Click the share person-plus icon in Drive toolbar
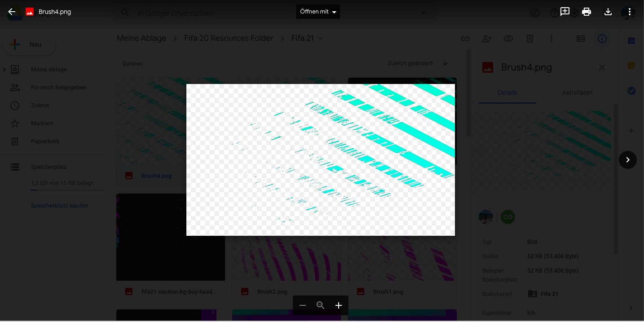The height and width of the screenshot is (322, 644). click(487, 39)
